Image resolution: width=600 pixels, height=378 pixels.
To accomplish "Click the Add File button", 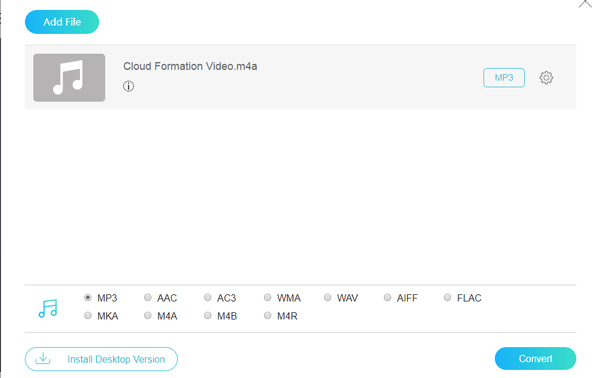I will [x=62, y=22].
